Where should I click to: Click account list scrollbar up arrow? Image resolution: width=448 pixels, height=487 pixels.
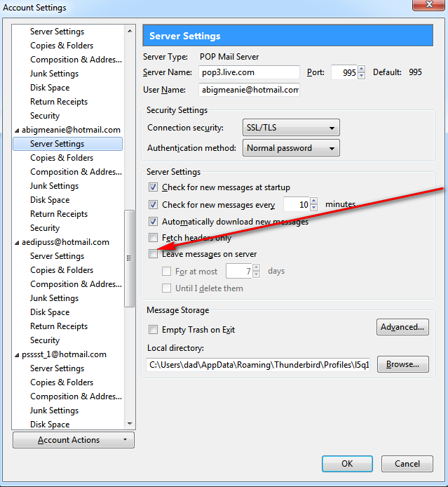tap(130, 31)
